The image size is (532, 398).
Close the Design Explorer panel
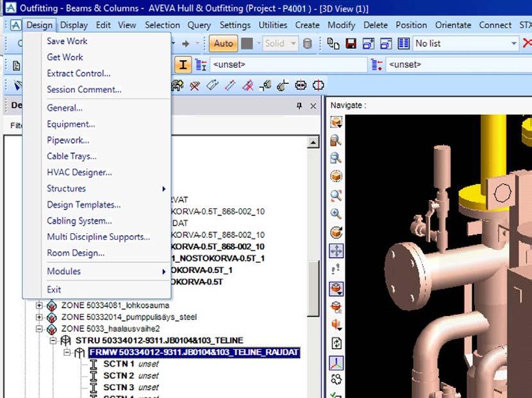(313, 106)
